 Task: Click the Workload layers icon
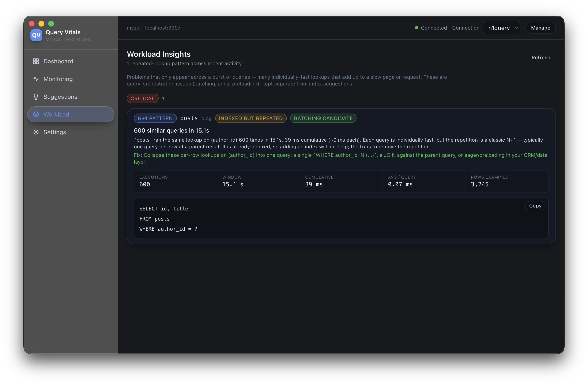tap(36, 115)
